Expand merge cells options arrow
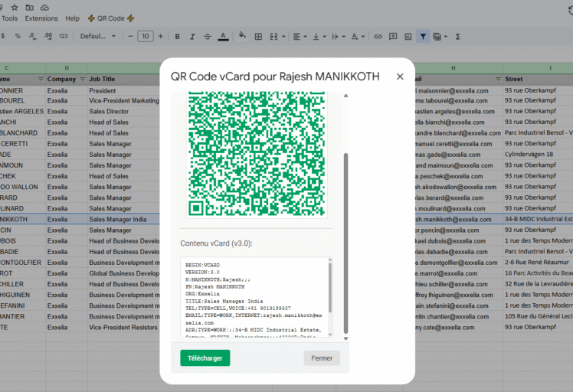This screenshot has width=573, height=392. coord(283,37)
